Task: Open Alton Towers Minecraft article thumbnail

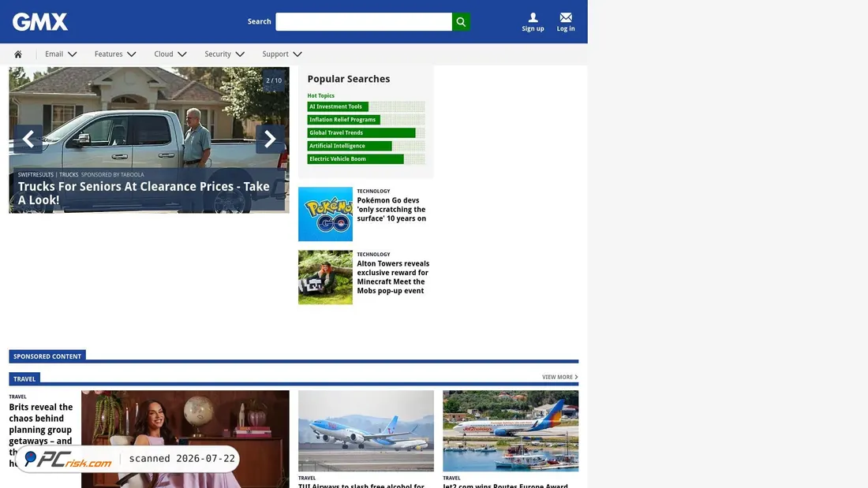Action: (325, 278)
